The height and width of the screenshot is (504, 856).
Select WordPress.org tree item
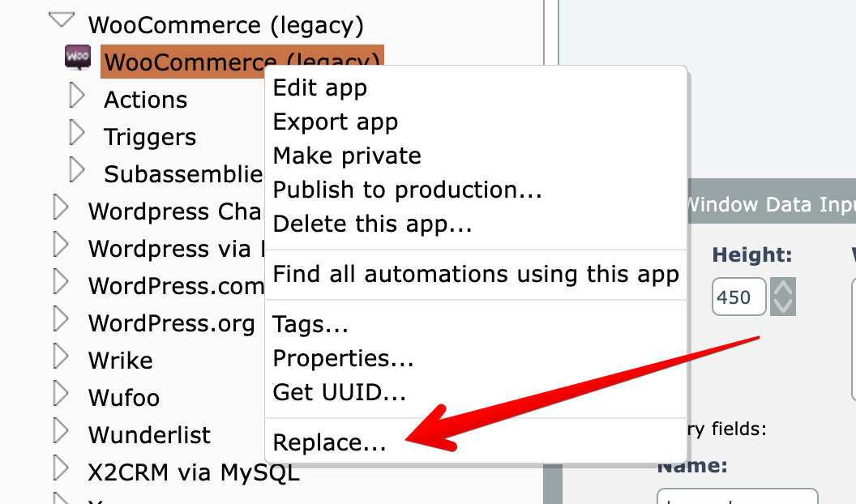pos(171,323)
